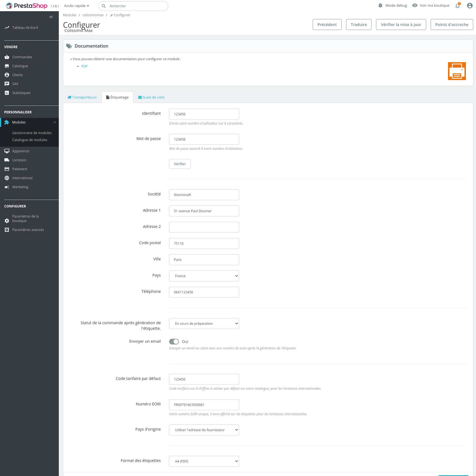Screen dimensions: 476x476
Task: Open the notifications bell icon
Action: coord(458,6)
